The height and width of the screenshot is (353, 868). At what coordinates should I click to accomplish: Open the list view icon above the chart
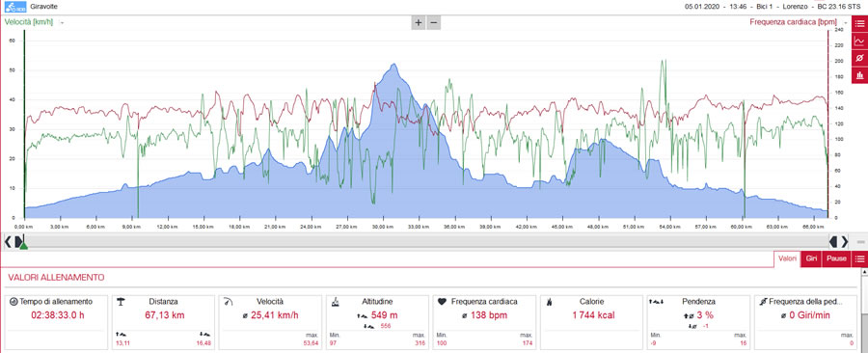click(859, 23)
